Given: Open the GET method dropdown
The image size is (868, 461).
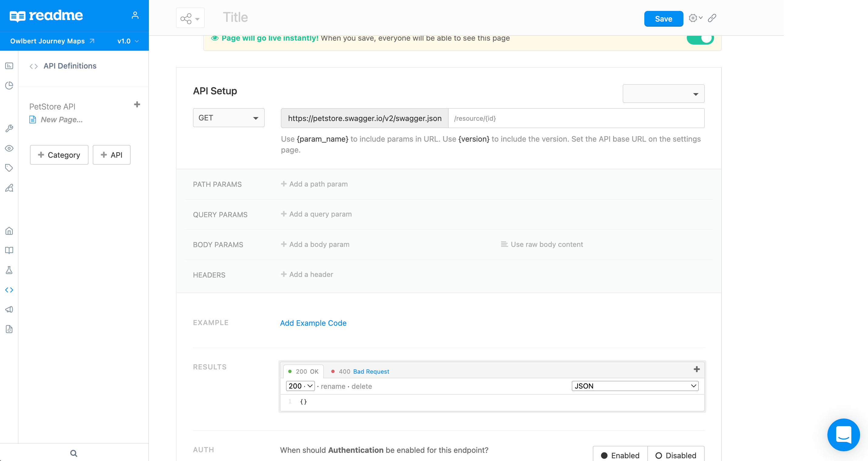Looking at the screenshot, I should pyautogui.click(x=229, y=118).
